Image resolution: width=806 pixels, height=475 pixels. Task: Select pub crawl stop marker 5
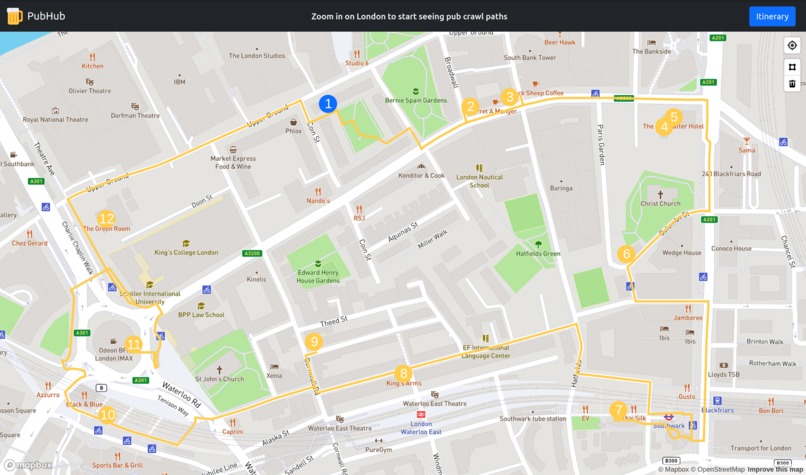(674, 117)
